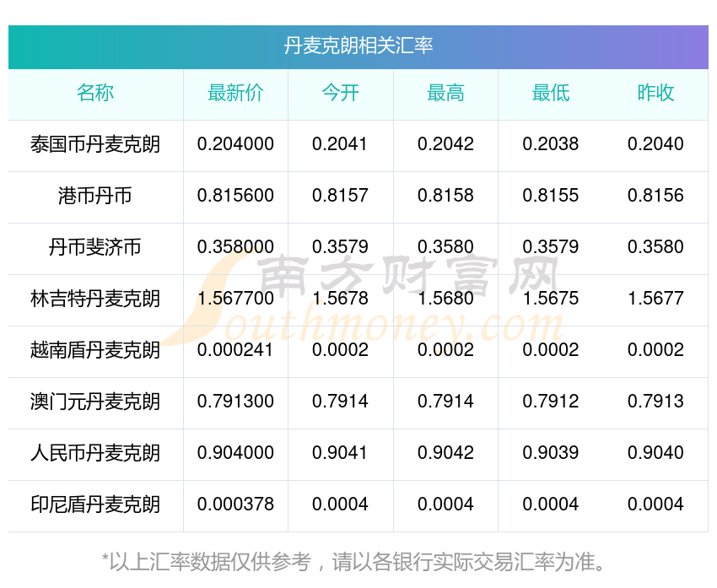Click the 丹麦克朗相关汇率 table title
The image size is (717, 588).
point(358,46)
